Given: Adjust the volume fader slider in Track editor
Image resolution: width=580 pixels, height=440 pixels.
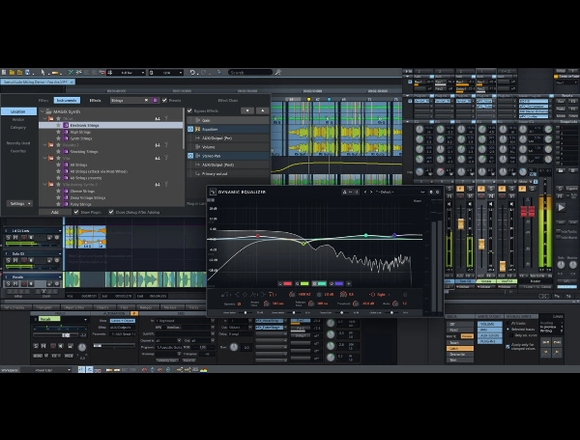Looking at the screenshot, I should [66, 335].
